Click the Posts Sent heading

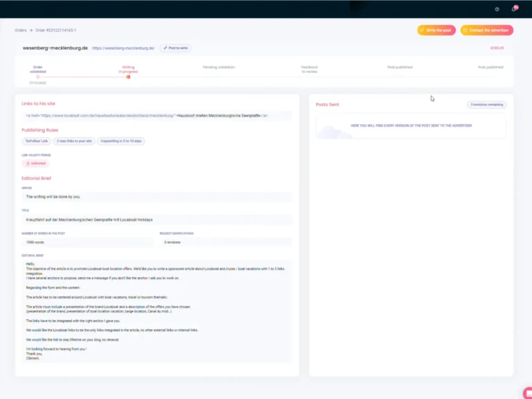[327, 105]
